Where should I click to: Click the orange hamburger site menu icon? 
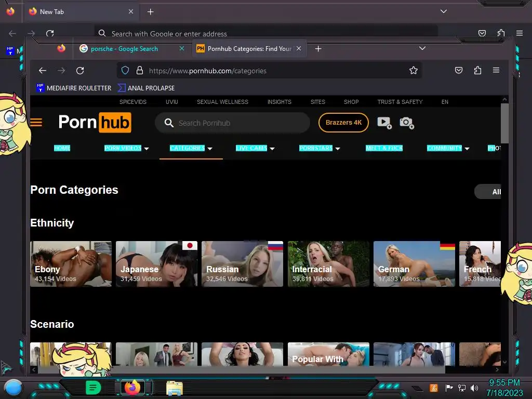36,123
